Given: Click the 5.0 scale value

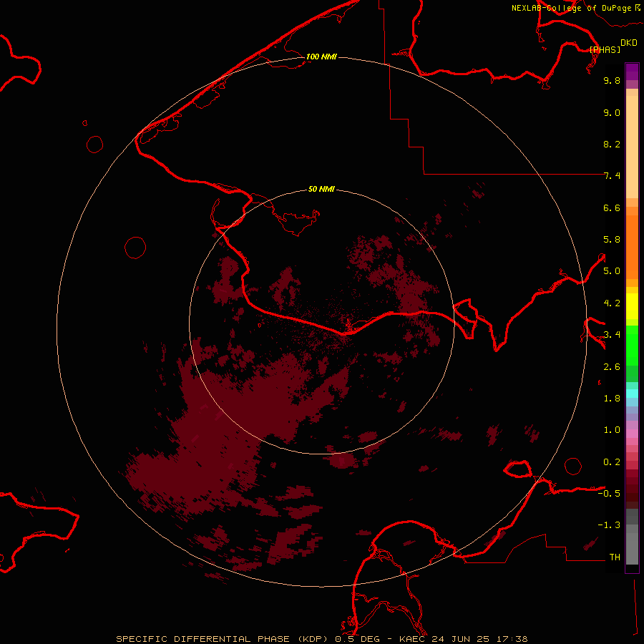Looking at the screenshot, I should pyautogui.click(x=612, y=271).
